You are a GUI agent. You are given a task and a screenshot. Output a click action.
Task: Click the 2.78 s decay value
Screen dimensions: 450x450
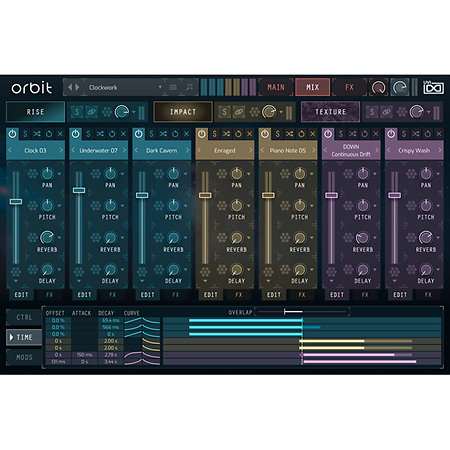point(110,355)
